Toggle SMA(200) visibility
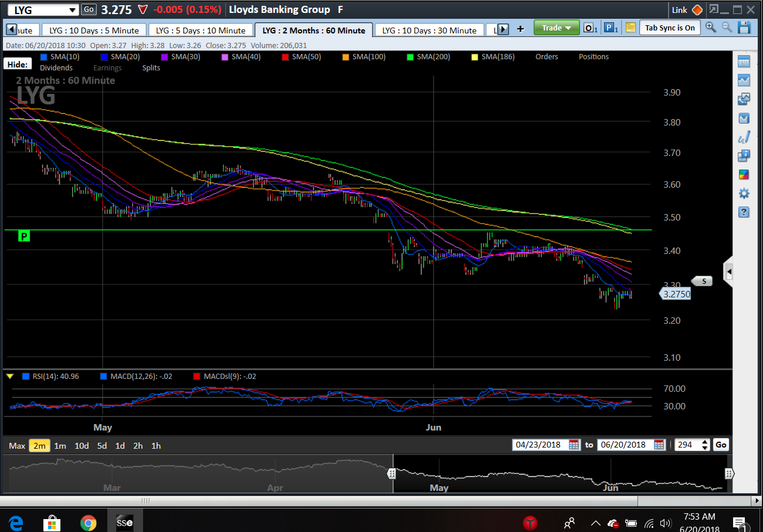Screen dimensions: 763x532 (x=428, y=57)
